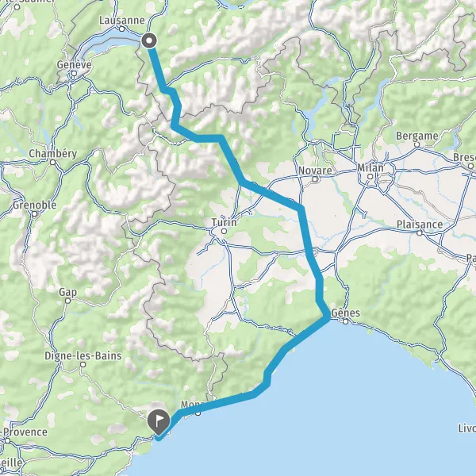Select the Genève city dot

(x=74, y=73)
